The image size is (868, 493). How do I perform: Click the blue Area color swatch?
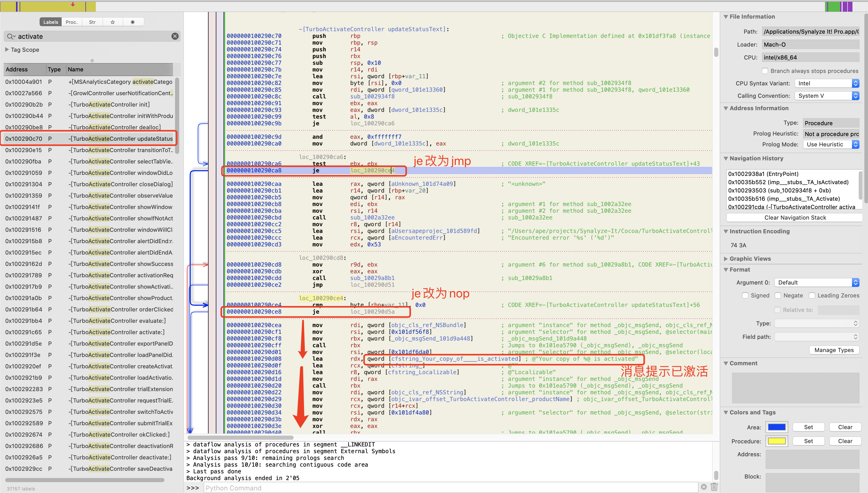(x=777, y=427)
